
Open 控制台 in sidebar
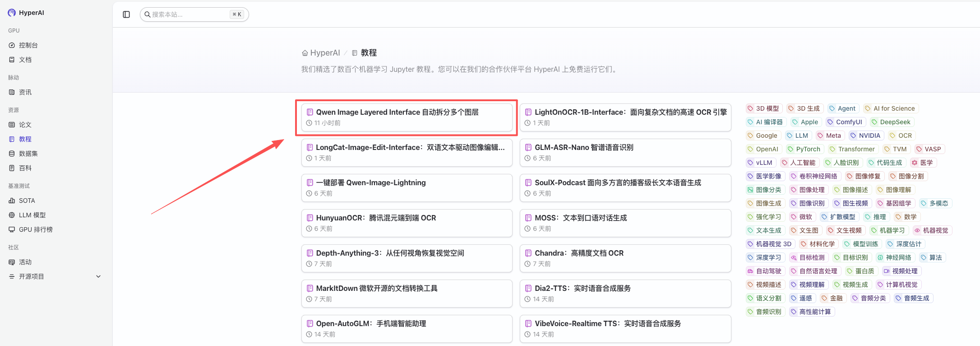pos(28,45)
